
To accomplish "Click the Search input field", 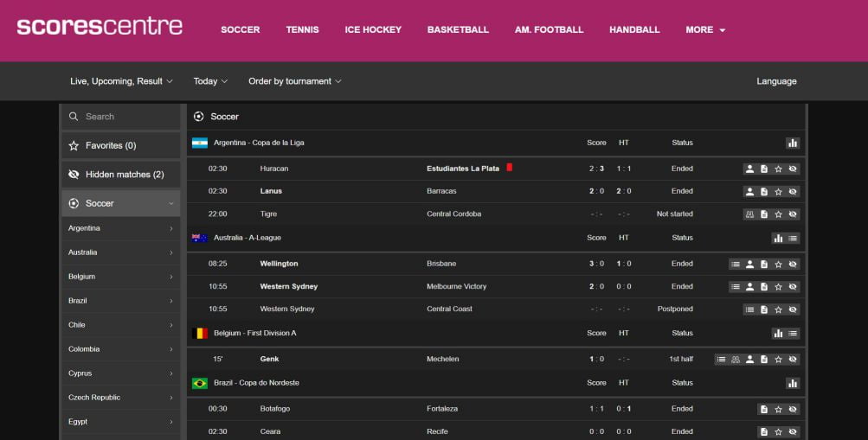I will click(120, 117).
